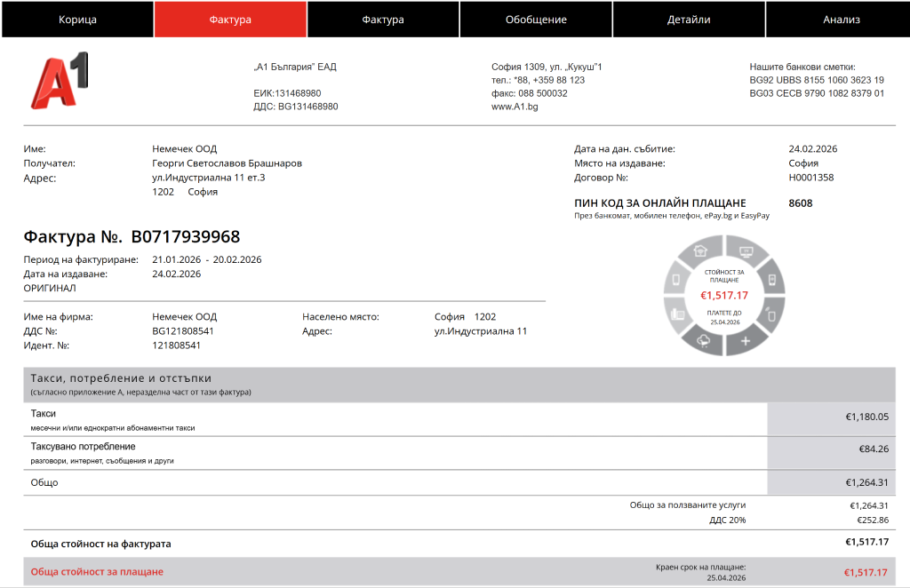Click the smartphone-with-button icon on wheel's right

(x=772, y=280)
